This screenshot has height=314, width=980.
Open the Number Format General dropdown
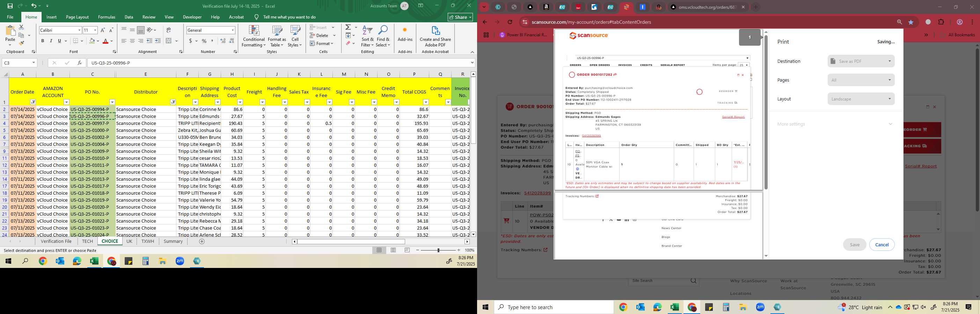click(x=233, y=30)
